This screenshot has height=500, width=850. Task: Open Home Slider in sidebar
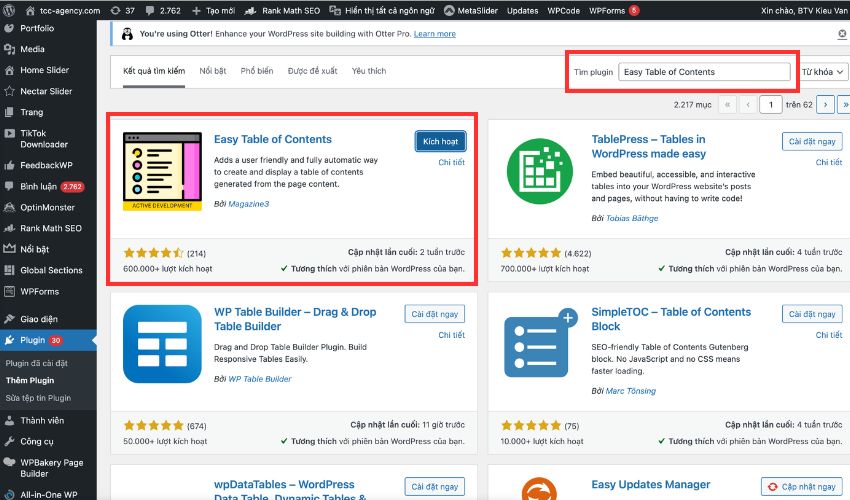44,70
